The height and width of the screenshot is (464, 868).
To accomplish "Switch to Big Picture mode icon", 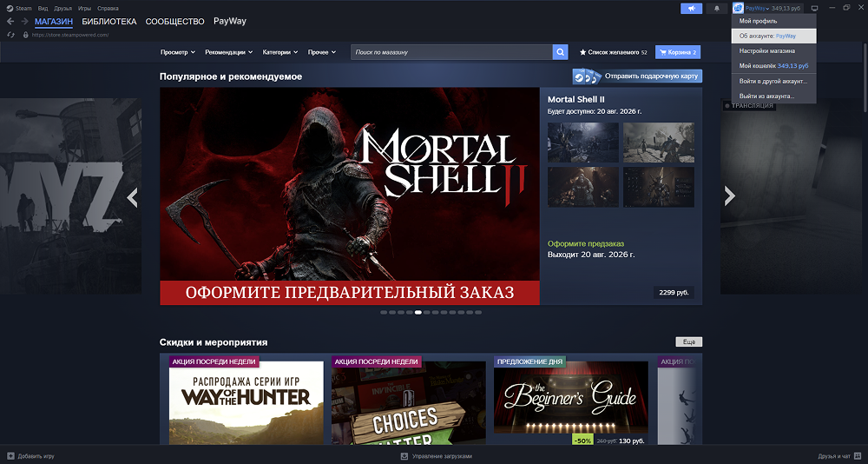I will click(x=814, y=9).
